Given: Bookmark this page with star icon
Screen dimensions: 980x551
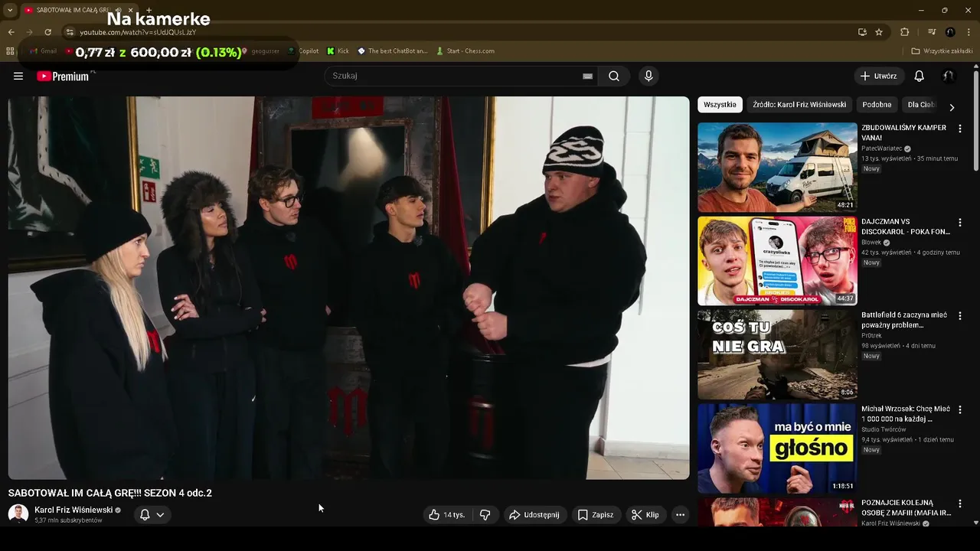Looking at the screenshot, I should pyautogui.click(x=879, y=32).
